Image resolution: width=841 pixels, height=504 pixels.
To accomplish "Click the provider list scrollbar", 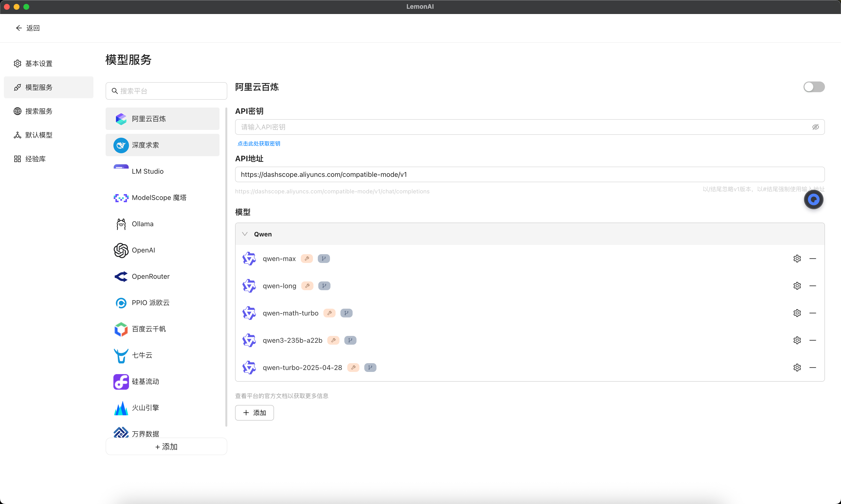I will point(226,267).
